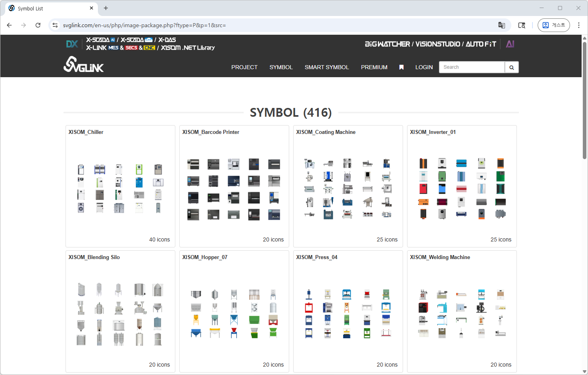
Task: Open the XISOM_Welding Machine symbol package thumbnail
Action: click(x=462, y=314)
